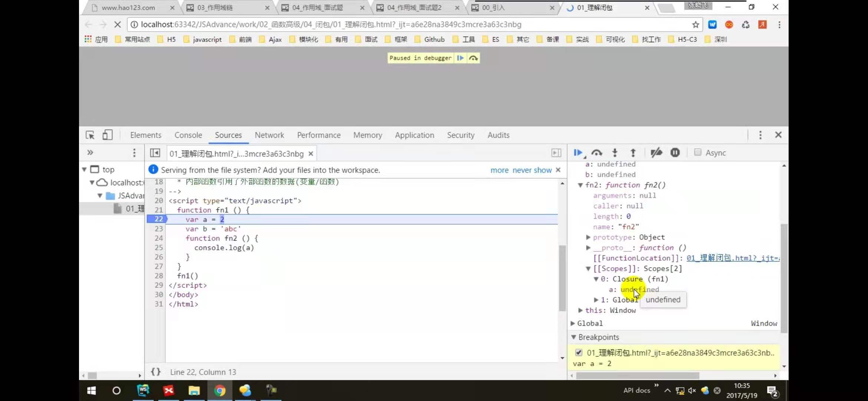Open the Network tab
The width and height of the screenshot is (868, 401).
[269, 135]
